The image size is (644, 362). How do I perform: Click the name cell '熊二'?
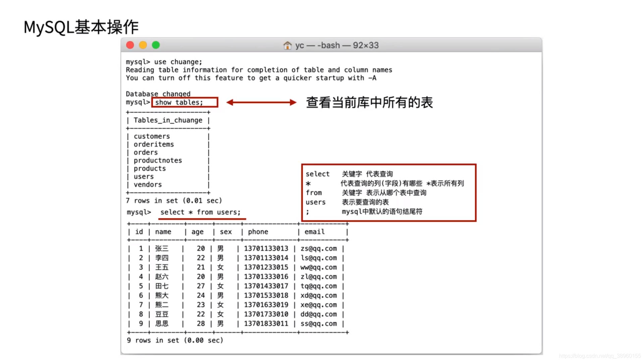(x=162, y=305)
